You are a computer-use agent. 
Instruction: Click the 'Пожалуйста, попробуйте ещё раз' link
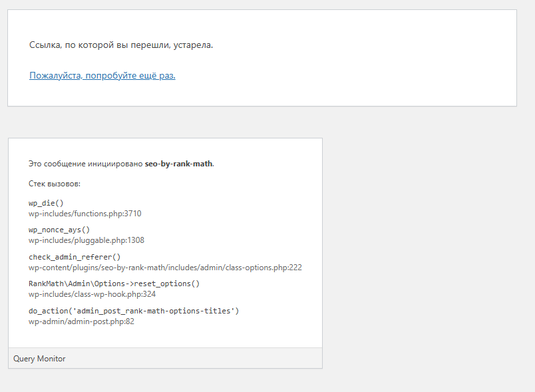(x=102, y=76)
